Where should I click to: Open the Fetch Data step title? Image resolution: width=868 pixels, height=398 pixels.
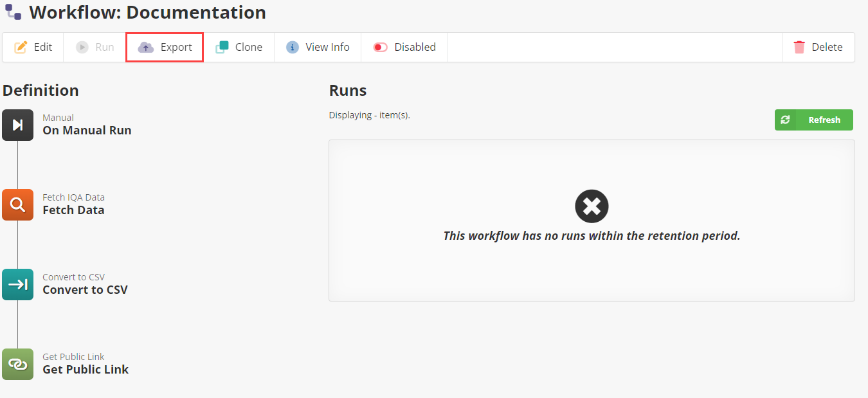point(73,210)
